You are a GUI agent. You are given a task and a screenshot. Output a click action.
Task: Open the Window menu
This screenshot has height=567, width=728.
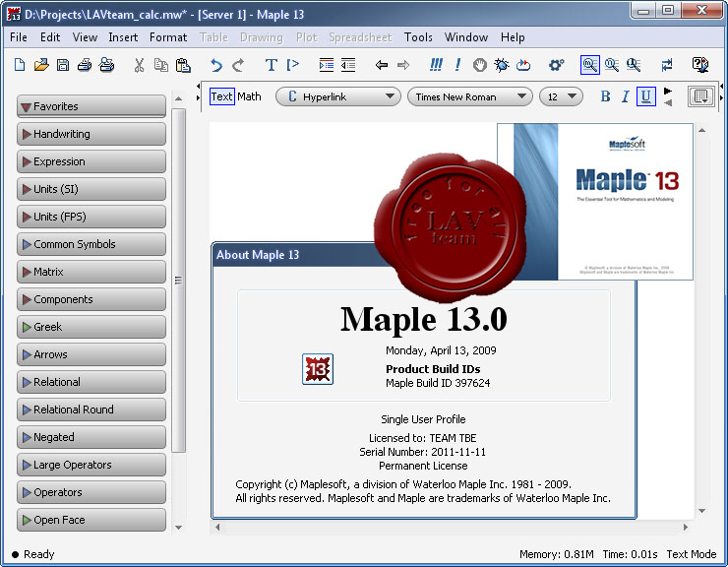[x=466, y=37]
